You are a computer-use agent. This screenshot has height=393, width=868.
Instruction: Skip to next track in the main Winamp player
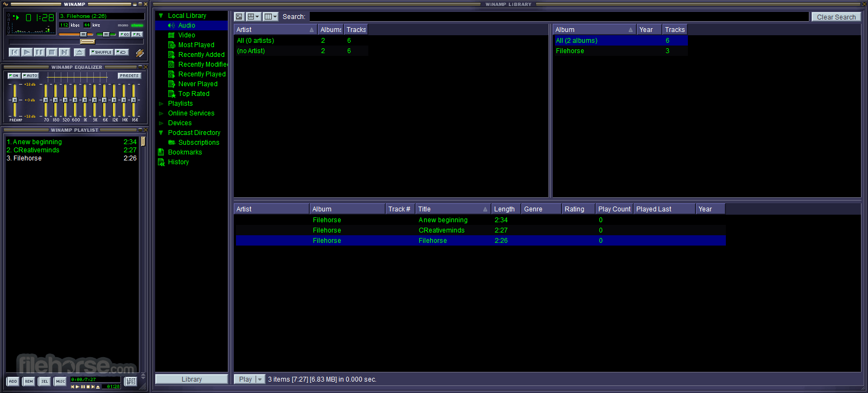(64, 52)
